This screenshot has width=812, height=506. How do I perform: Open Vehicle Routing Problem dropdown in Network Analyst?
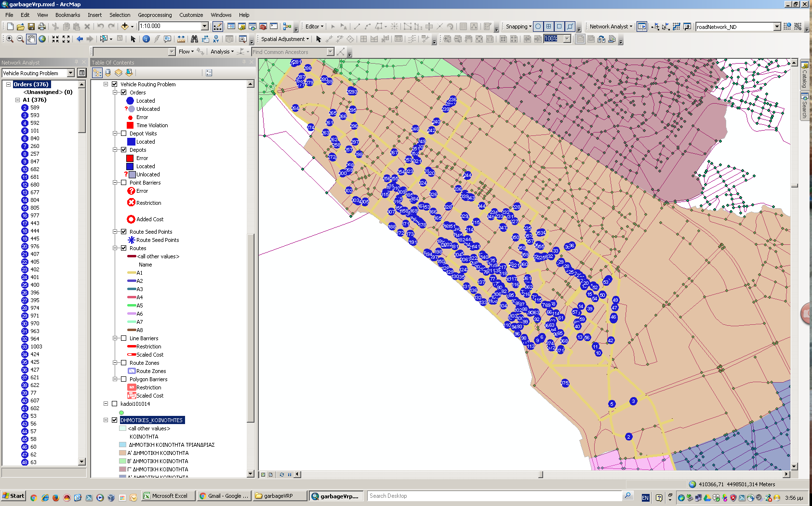71,73
